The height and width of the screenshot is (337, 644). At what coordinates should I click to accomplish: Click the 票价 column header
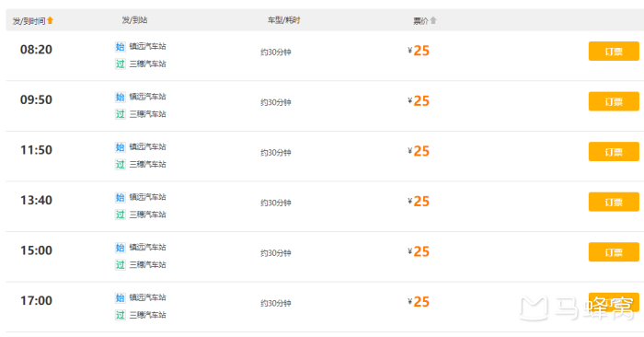pos(420,21)
